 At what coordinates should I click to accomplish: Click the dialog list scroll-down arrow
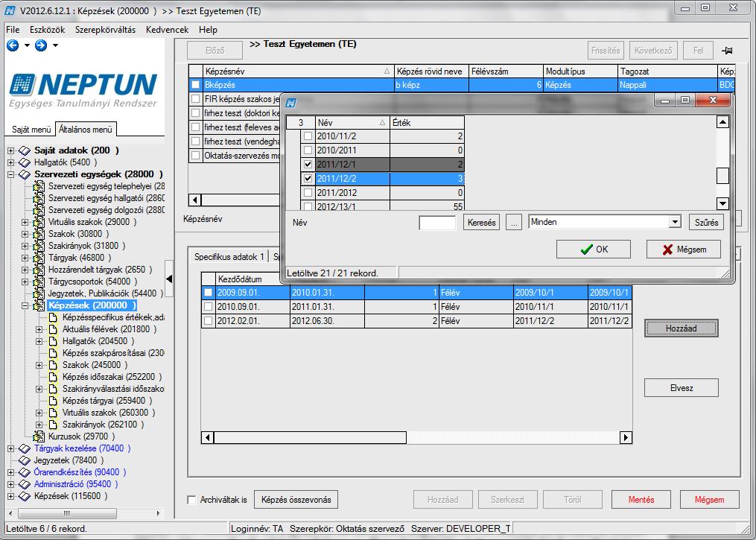tap(722, 203)
